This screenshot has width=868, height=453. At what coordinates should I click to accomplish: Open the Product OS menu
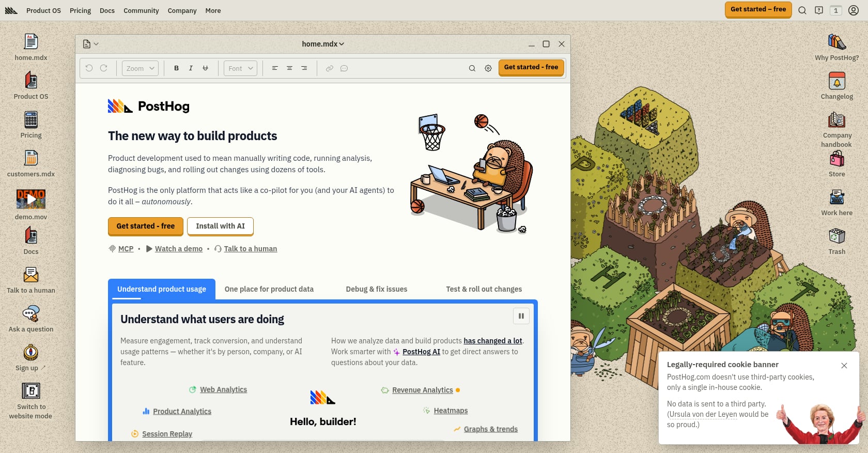[43, 10]
